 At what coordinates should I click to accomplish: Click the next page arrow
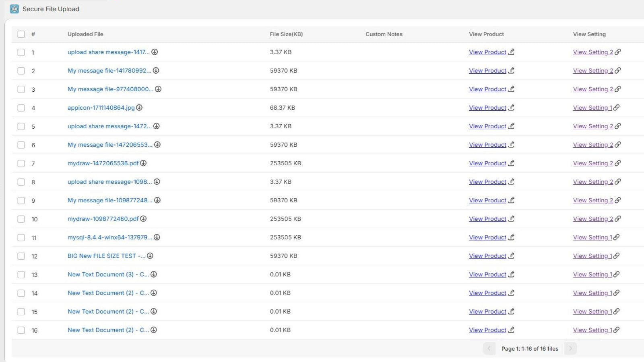(570, 348)
